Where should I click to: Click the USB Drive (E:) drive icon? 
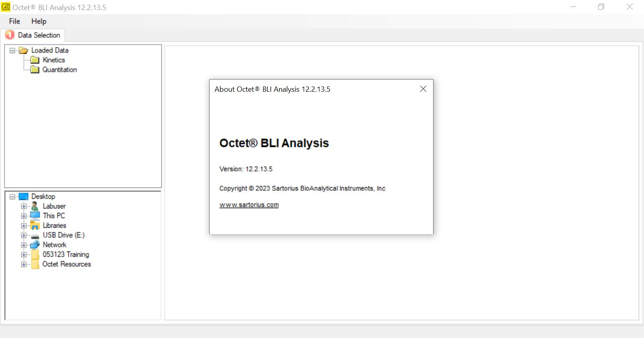point(35,236)
